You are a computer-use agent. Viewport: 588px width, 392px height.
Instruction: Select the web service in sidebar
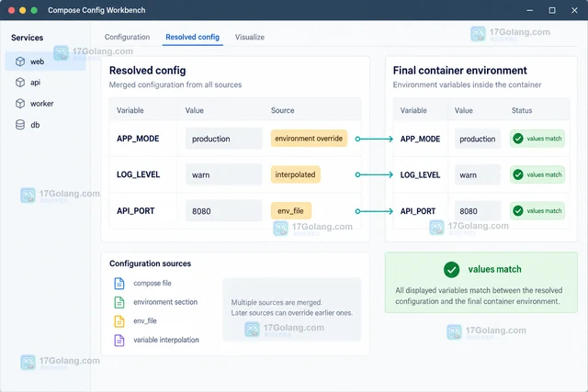click(x=45, y=62)
